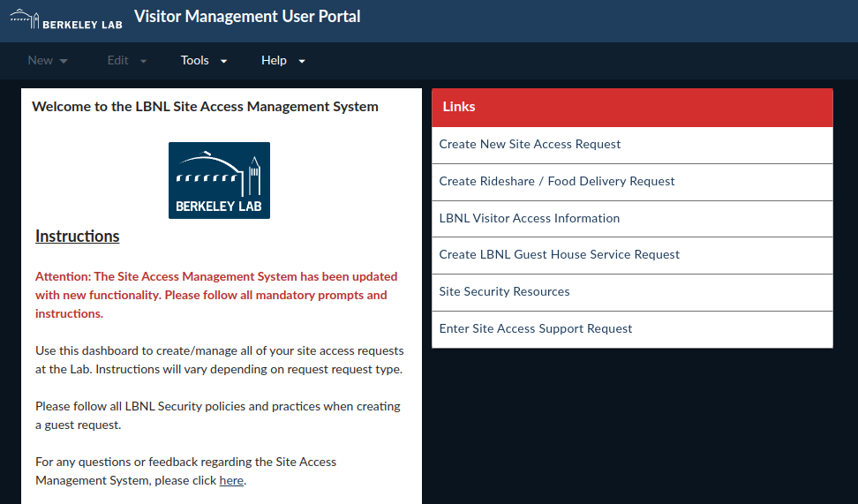Click the red Attention notice text
The height and width of the screenshot is (504, 858).
(216, 295)
